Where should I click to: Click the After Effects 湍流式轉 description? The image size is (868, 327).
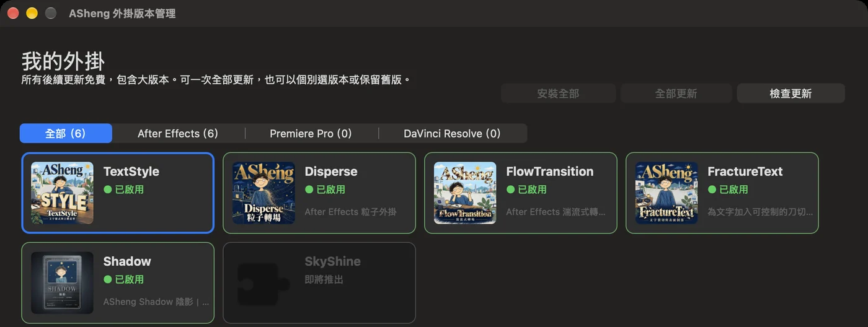coord(556,212)
